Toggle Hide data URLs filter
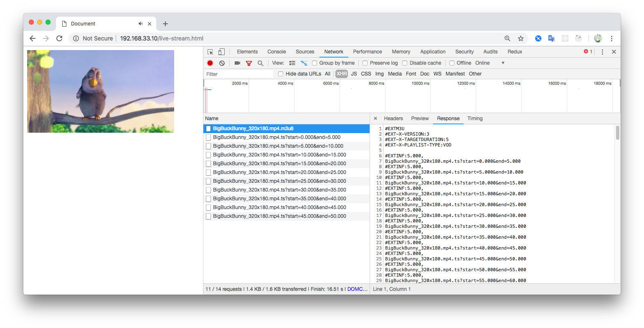Screen dimensions: 644x328 tap(280, 73)
